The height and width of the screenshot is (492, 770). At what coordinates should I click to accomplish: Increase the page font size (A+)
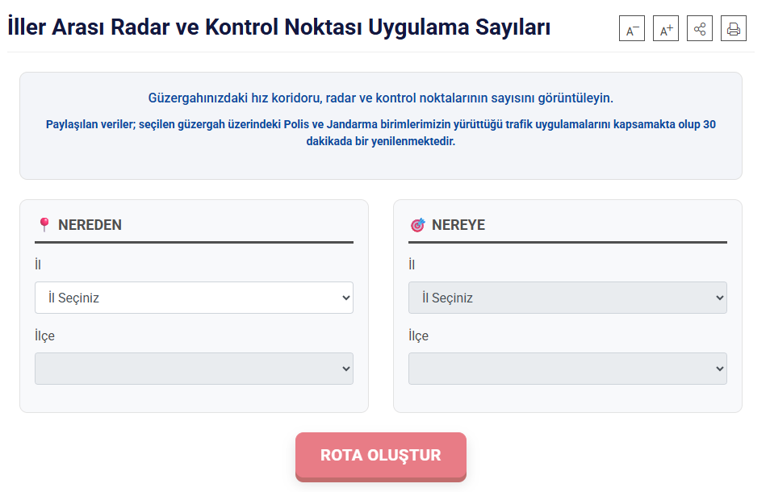tap(666, 29)
